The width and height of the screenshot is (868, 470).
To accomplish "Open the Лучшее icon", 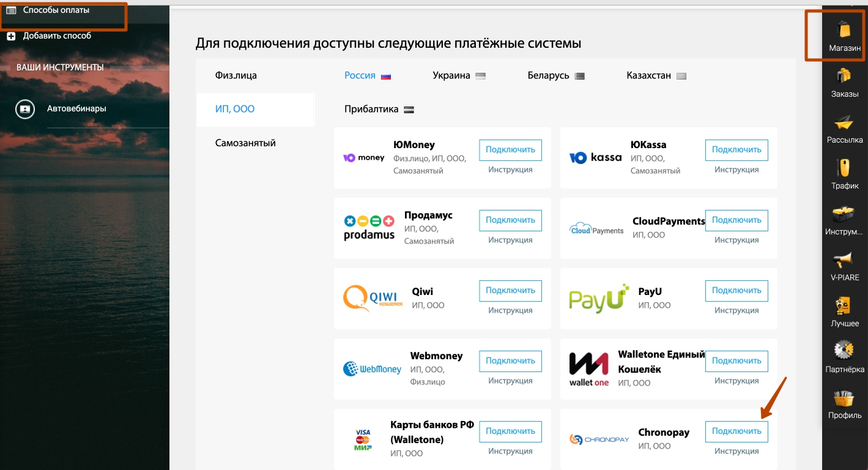I will (x=844, y=305).
